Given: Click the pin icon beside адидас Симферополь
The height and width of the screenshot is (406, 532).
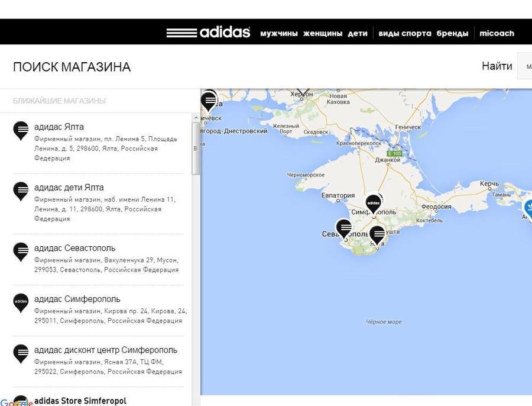Looking at the screenshot, I should (21, 302).
